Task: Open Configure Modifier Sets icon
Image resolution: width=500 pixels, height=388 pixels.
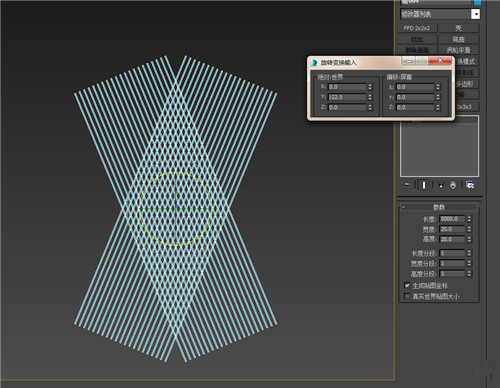Action: pos(470,185)
